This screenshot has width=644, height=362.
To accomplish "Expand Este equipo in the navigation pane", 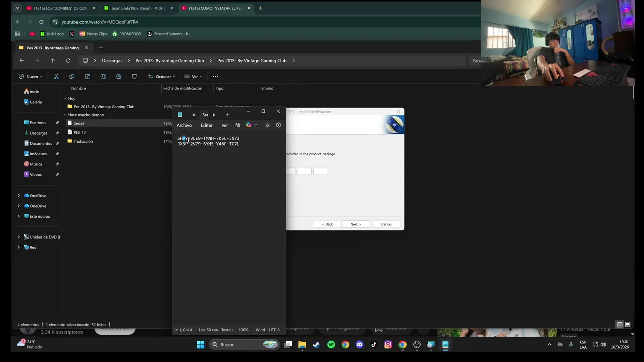I will coord(19,216).
